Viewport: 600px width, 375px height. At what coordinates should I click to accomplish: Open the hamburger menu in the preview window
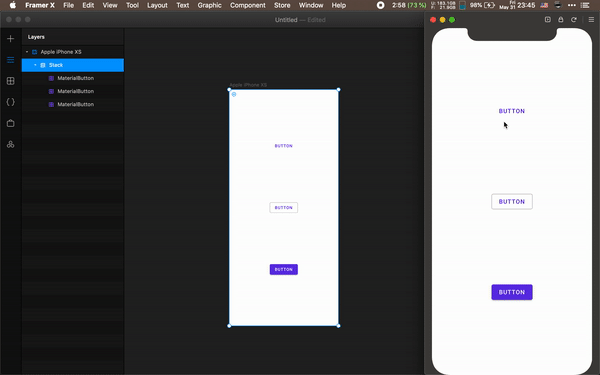pos(591,20)
